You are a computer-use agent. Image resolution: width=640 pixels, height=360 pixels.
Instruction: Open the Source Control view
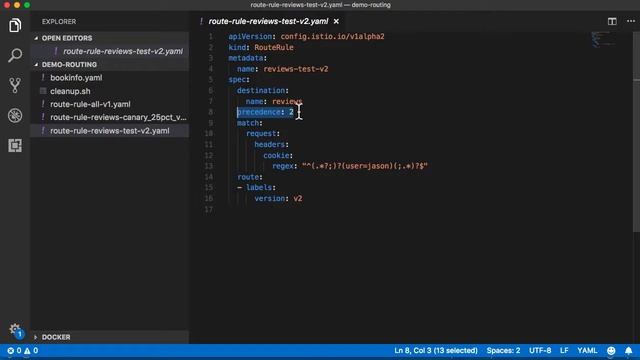click(x=15, y=85)
